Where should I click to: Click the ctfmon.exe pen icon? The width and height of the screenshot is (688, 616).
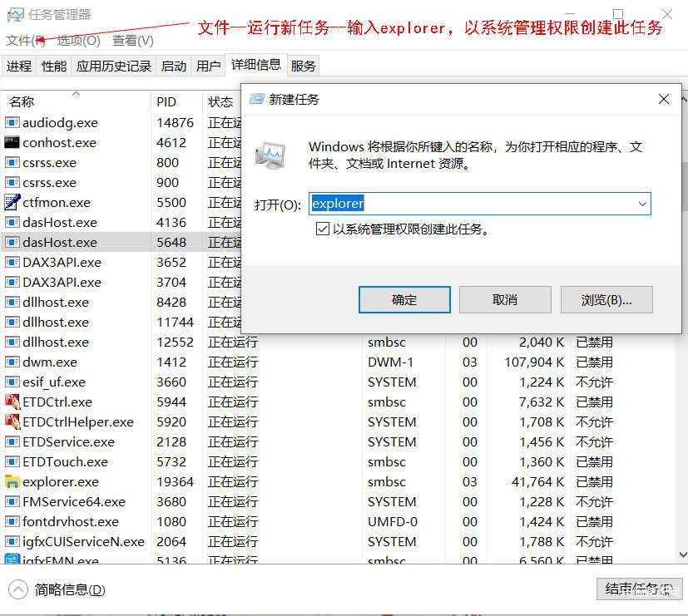[x=12, y=202]
